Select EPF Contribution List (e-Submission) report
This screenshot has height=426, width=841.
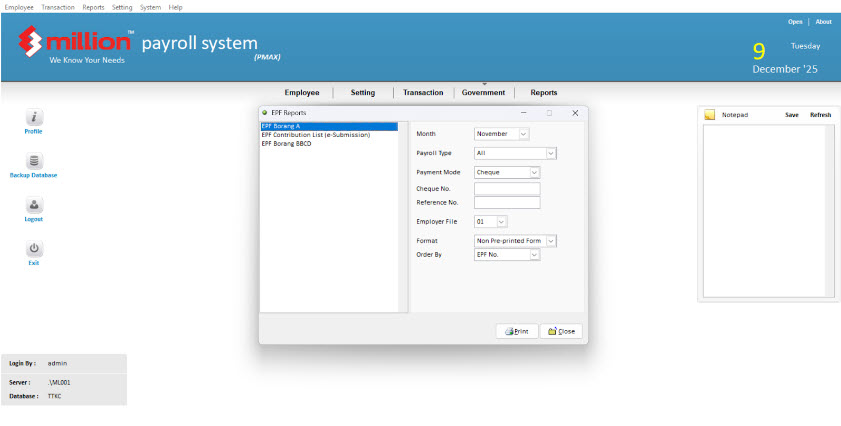(329, 135)
